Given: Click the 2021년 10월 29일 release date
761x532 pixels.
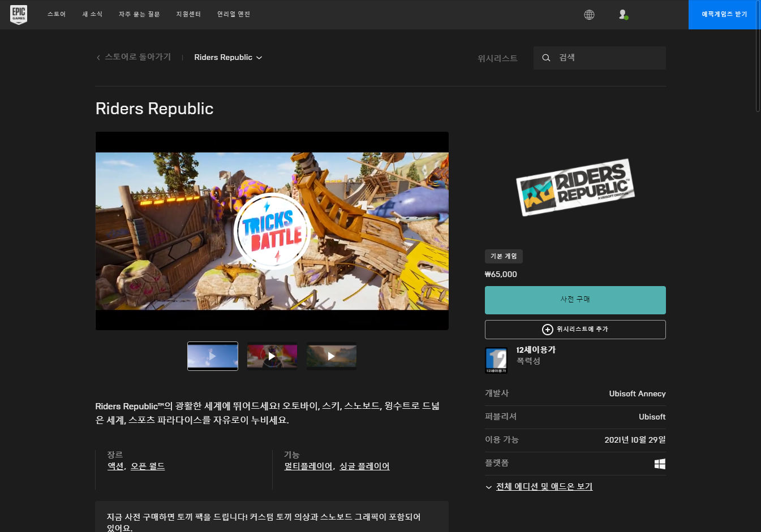Looking at the screenshot, I should [x=635, y=440].
